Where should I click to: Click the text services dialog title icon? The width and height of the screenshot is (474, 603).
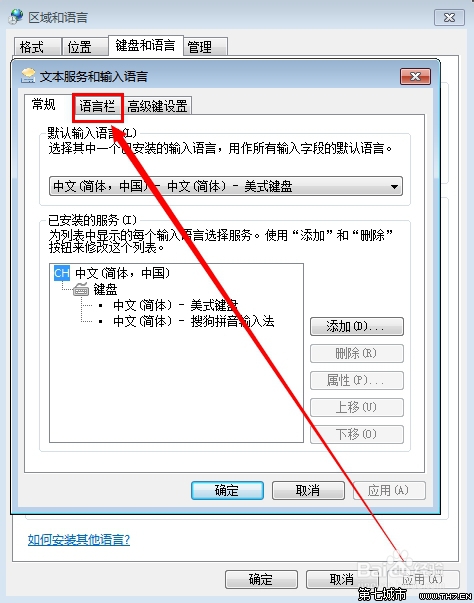[28, 76]
